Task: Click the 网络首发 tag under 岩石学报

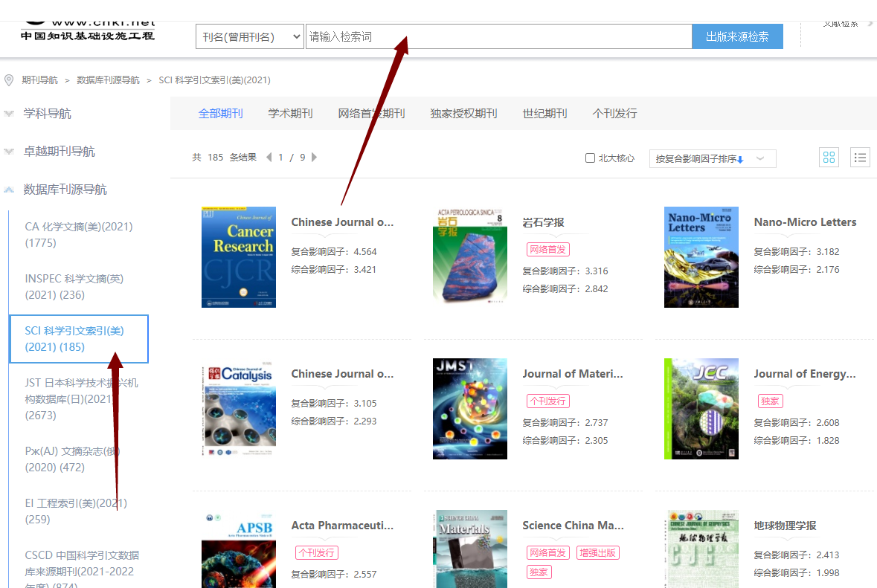Action: 547,249
